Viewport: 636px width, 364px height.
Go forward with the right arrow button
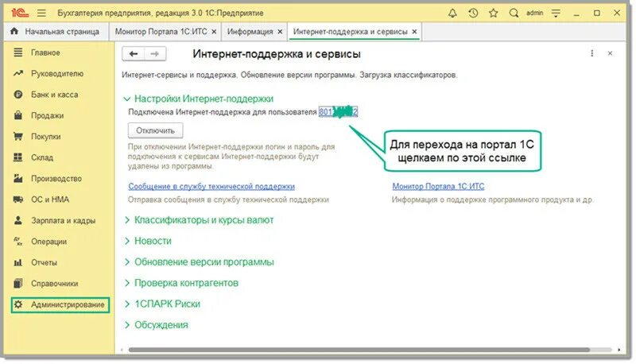click(155, 53)
